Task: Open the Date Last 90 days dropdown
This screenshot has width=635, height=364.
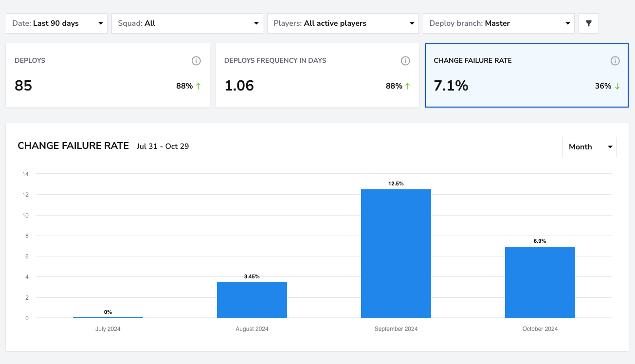Action: pyautogui.click(x=56, y=23)
